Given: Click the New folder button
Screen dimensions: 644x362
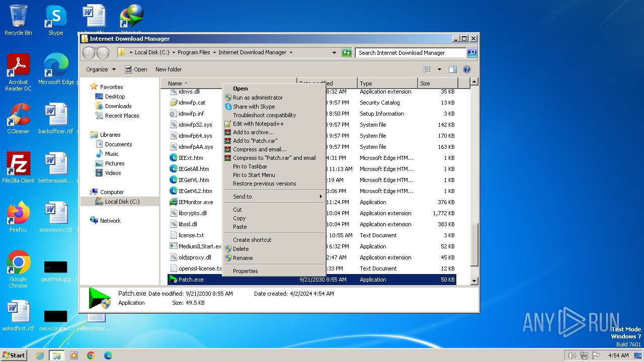Looking at the screenshot, I should point(169,69).
